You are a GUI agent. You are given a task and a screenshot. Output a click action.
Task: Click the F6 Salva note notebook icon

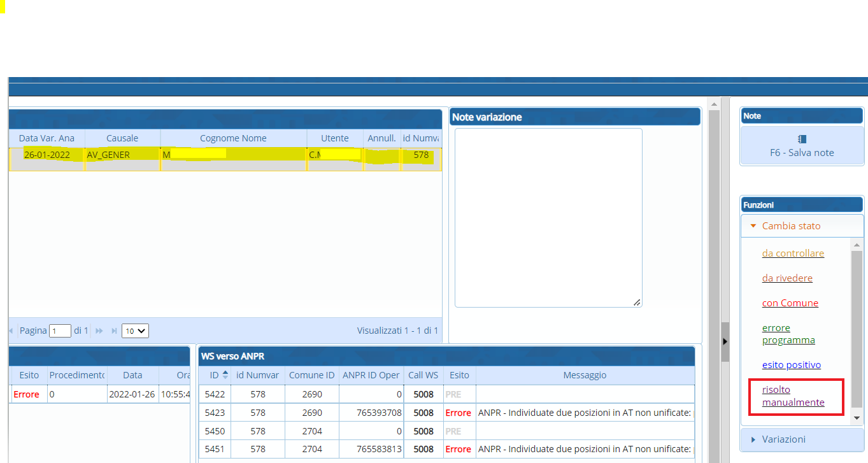[x=802, y=139]
